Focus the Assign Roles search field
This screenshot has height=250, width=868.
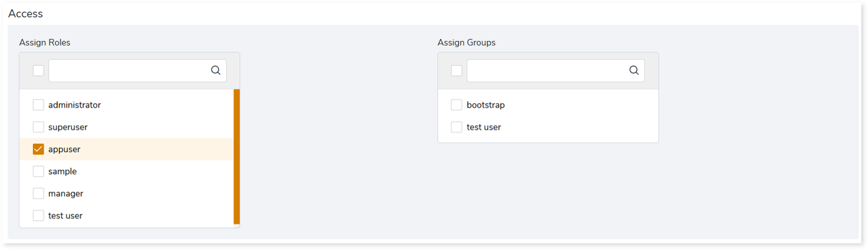tap(138, 71)
